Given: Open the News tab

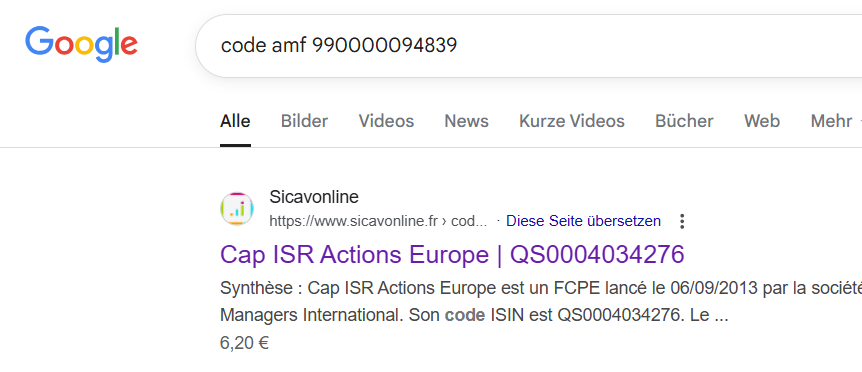Looking at the screenshot, I should [466, 121].
